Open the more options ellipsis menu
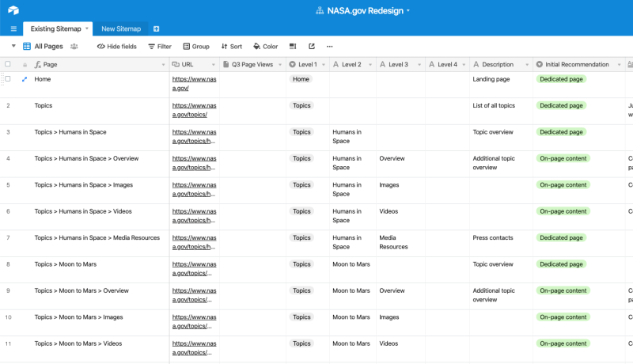 (330, 47)
